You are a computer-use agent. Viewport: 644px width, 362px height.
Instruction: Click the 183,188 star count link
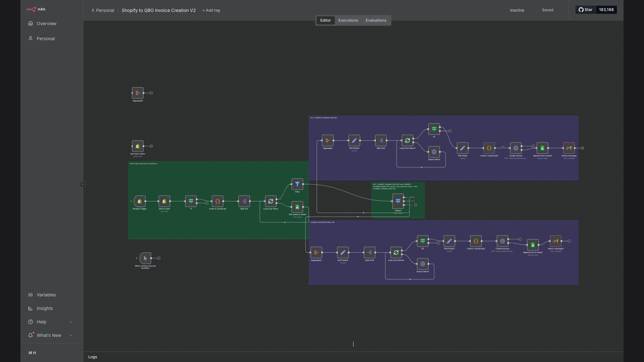click(x=606, y=10)
